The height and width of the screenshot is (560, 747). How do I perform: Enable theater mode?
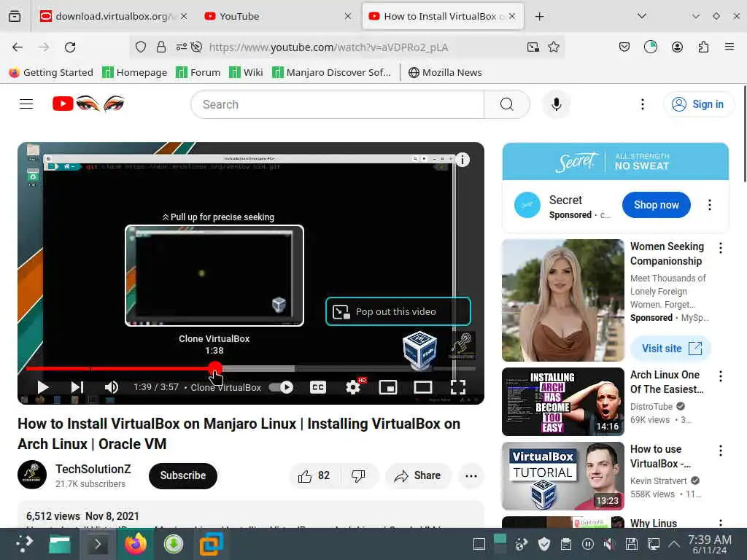coord(422,387)
